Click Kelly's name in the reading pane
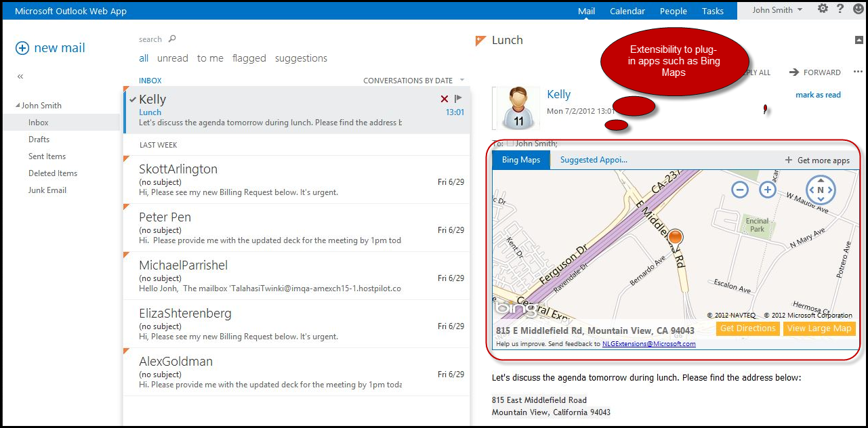Screen dimensions: 868x428 (559, 95)
